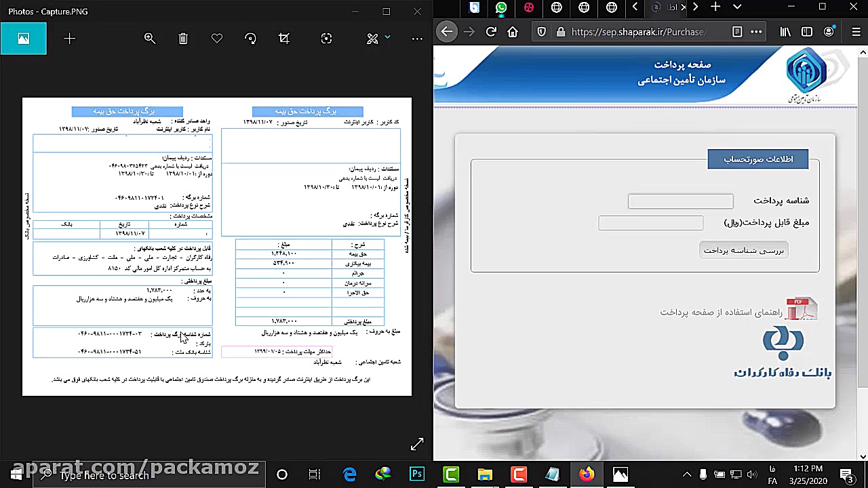This screenshot has height=488, width=868.
Task: Open the Photos collection view button
Action: (24, 39)
